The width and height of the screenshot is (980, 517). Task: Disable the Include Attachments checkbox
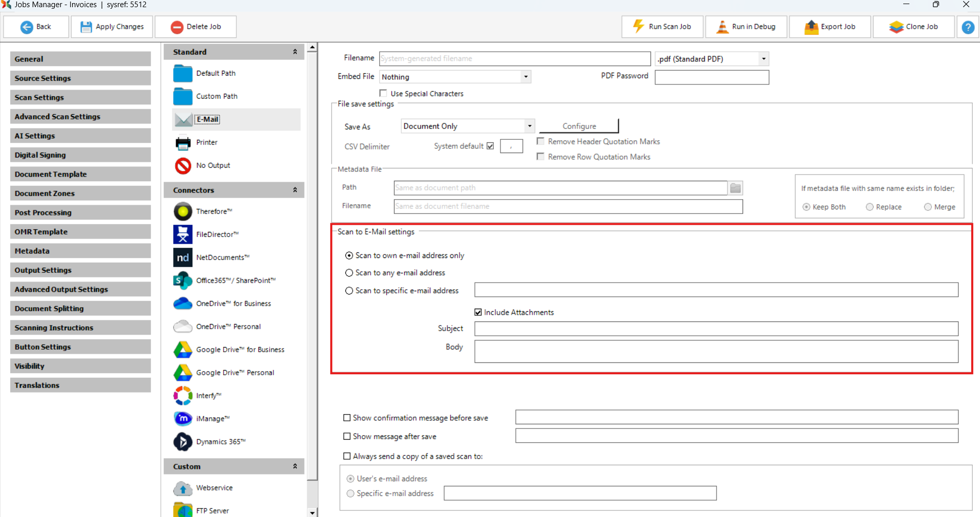[x=478, y=312]
